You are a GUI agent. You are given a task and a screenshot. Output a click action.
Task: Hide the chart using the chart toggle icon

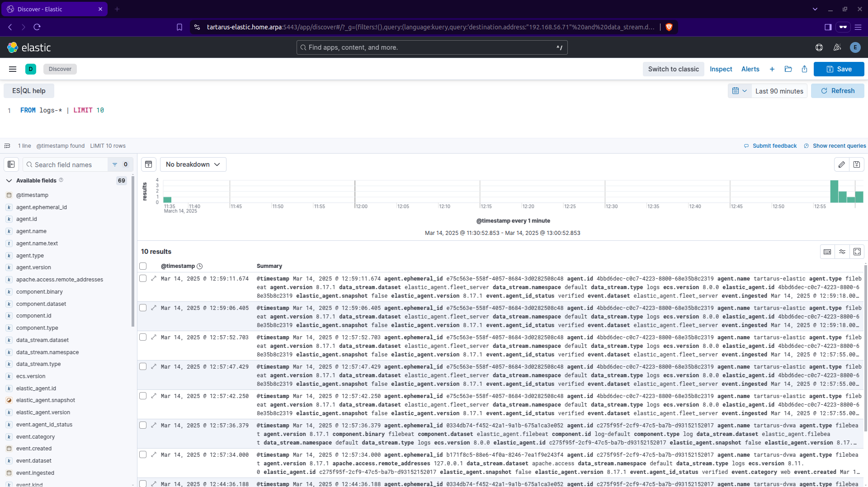[x=149, y=164]
